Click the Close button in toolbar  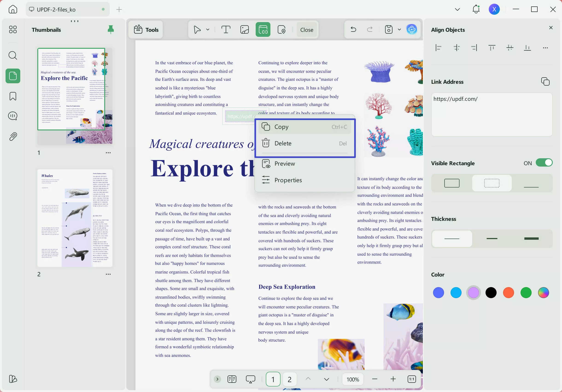307,30
